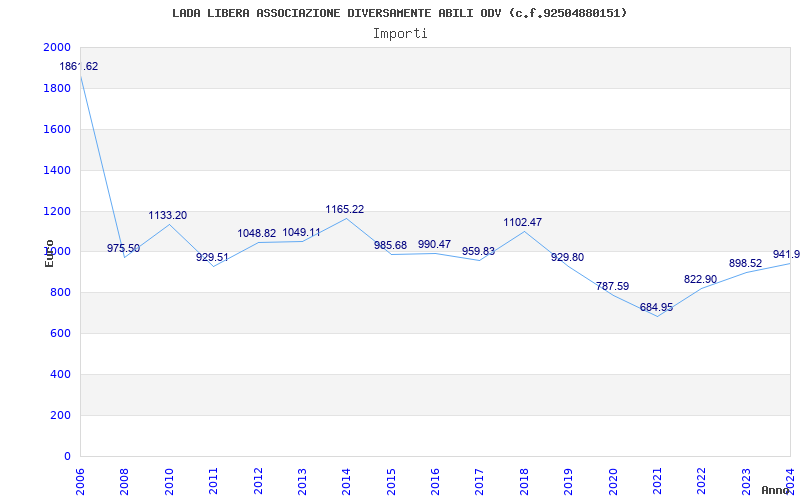Click the data label 990.47

point(435,244)
